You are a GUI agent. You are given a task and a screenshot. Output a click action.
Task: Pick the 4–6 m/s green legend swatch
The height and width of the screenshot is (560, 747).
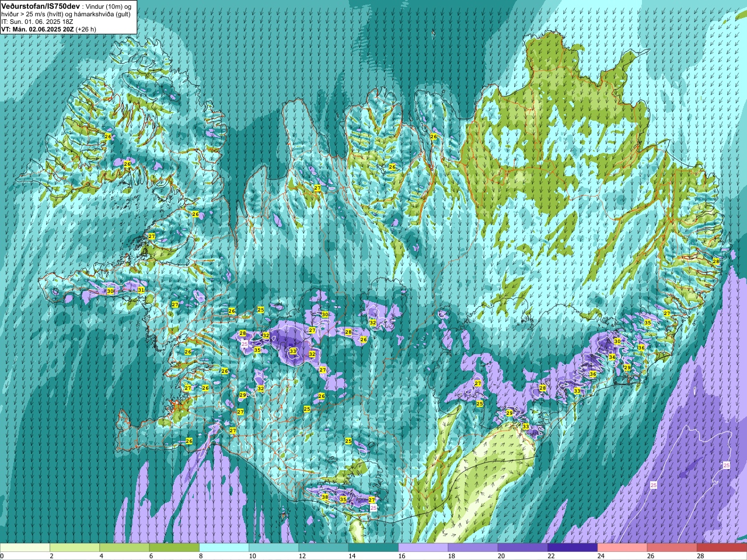point(124,548)
